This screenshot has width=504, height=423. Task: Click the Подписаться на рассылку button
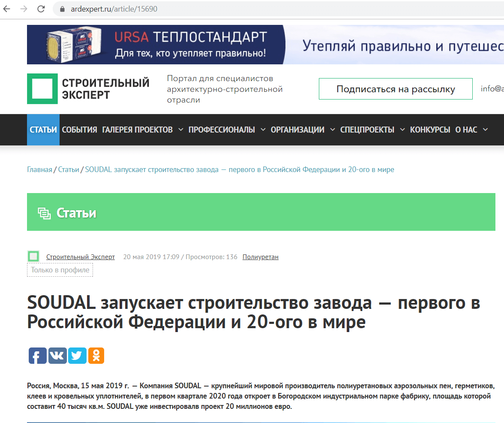point(396,89)
